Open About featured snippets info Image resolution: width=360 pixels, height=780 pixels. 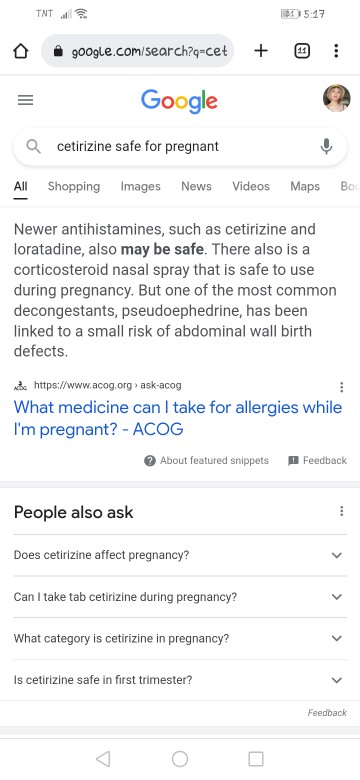pyautogui.click(x=206, y=461)
